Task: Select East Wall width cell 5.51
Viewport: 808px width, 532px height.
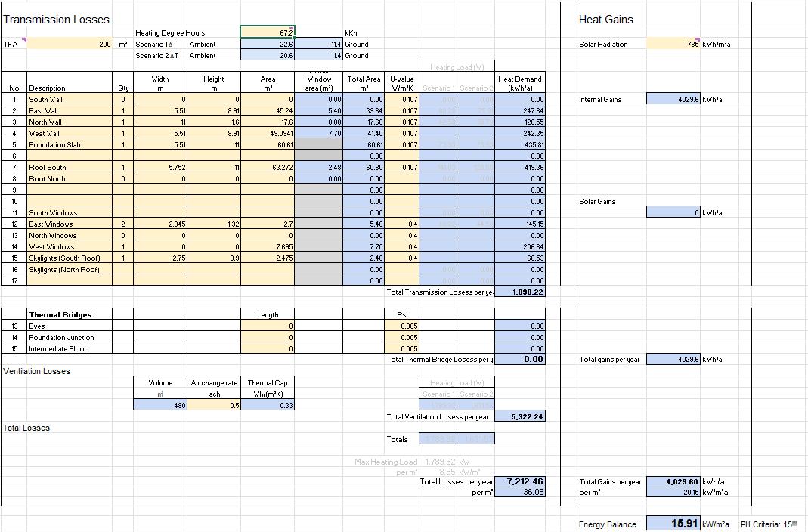Action: [x=160, y=111]
